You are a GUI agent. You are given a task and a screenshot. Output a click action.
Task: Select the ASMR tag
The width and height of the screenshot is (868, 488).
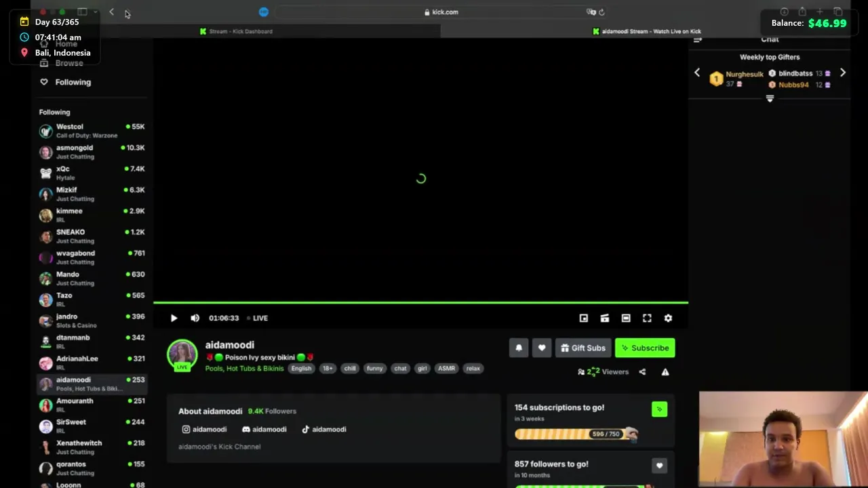[446, 369]
